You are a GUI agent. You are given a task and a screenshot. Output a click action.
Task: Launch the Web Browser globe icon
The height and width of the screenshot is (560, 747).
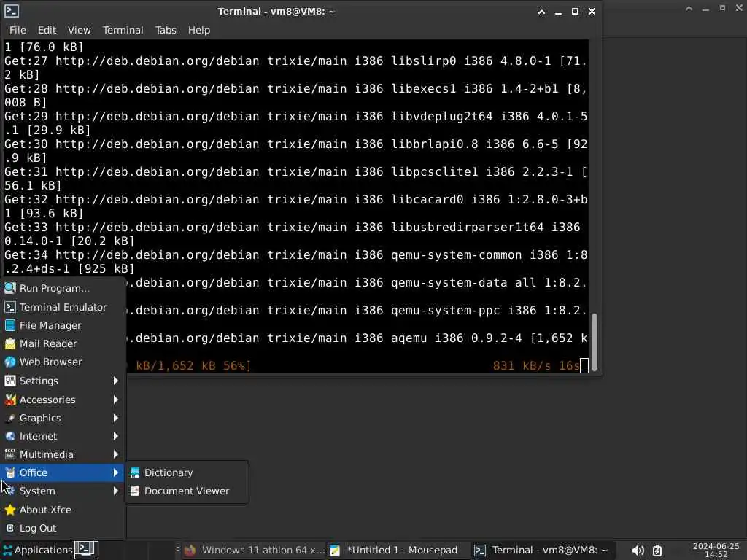10,362
